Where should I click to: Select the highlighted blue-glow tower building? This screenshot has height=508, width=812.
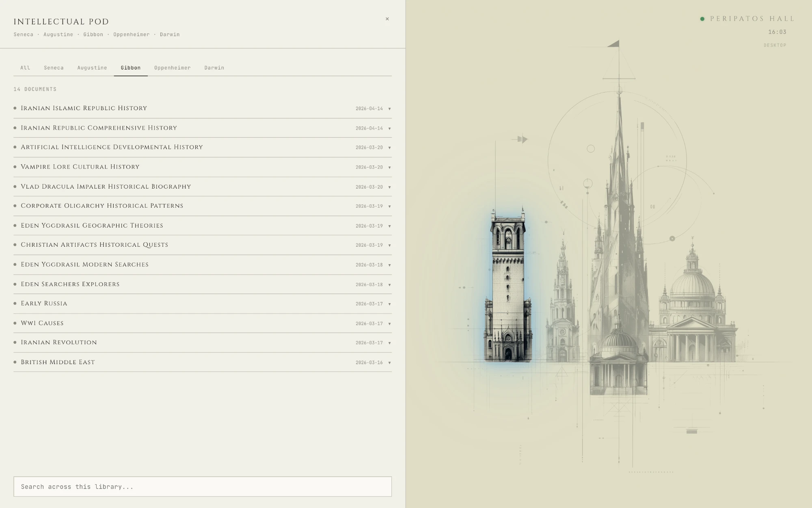pos(508,284)
